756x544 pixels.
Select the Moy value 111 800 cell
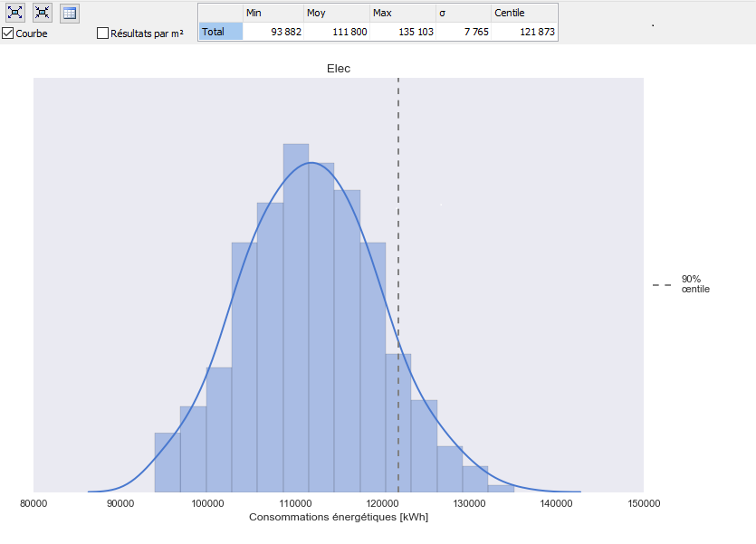click(x=337, y=32)
